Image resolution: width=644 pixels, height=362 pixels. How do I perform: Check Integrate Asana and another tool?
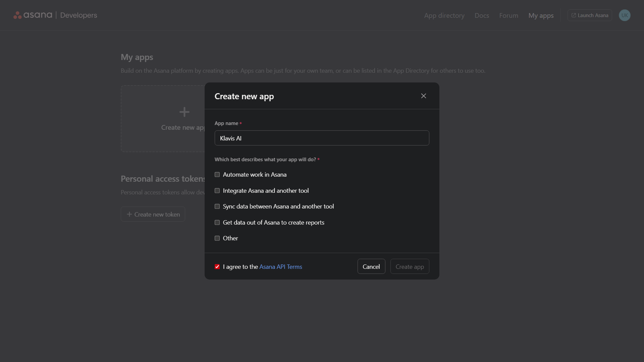[x=217, y=191]
